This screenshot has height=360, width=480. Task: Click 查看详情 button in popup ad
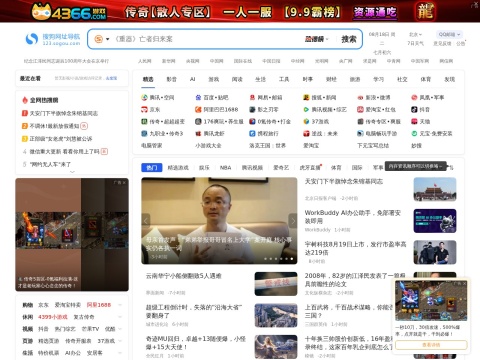pyautogui.click(x=431, y=345)
